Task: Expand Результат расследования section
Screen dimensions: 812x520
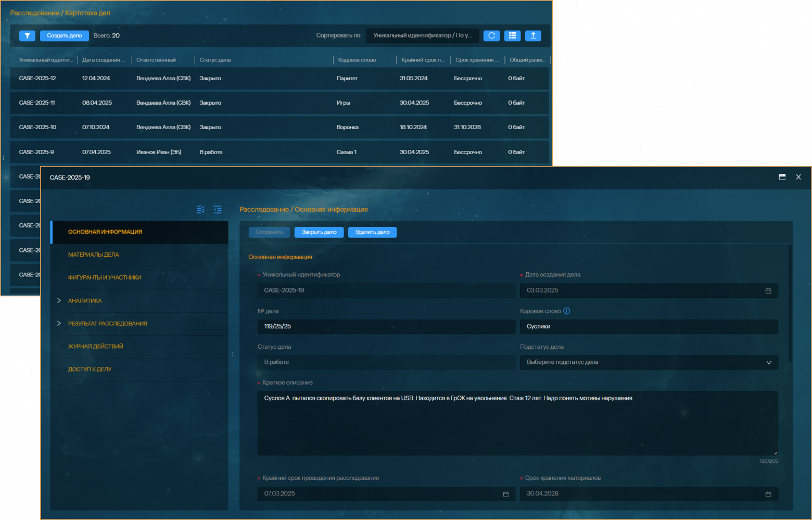Action: (59, 324)
